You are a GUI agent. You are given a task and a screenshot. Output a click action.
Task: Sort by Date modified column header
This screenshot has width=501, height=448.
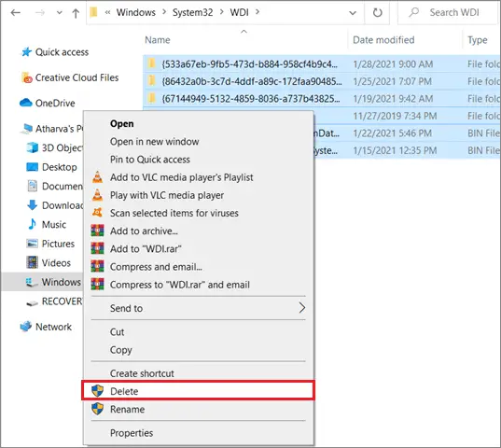pos(383,40)
